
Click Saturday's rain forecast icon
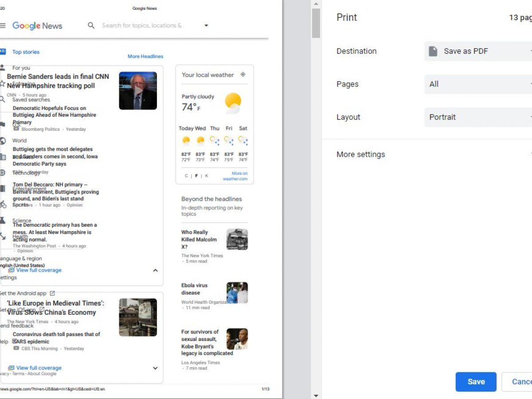coord(243,141)
